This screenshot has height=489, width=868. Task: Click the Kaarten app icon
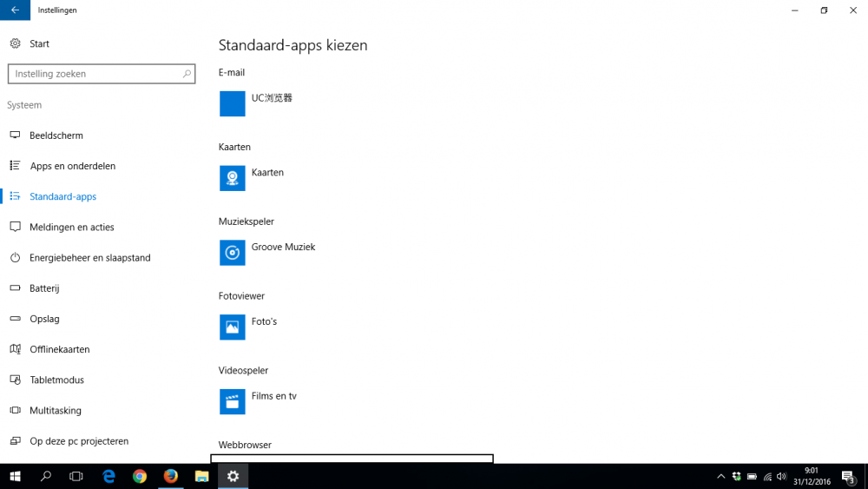coord(232,178)
